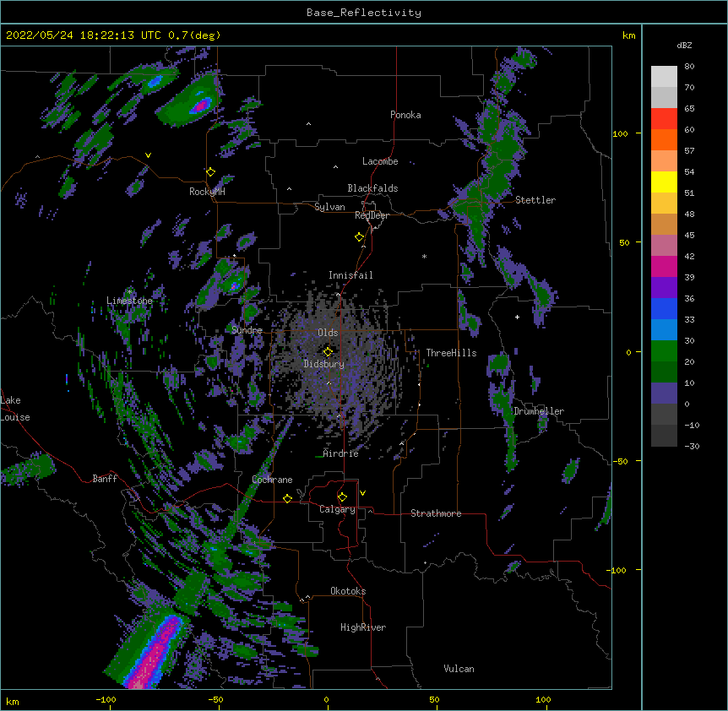728x711 pixels.
Task: Click the Sundre label
Action: 247,330
